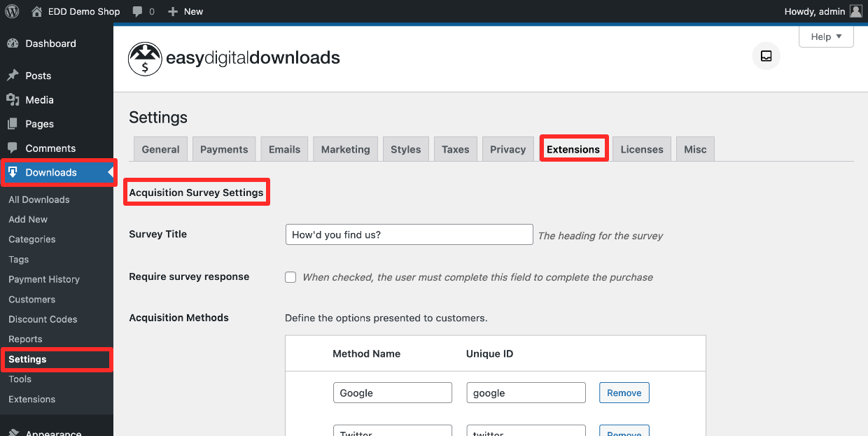Click the WordPress logo icon
Image resolution: width=868 pixels, height=436 pixels.
pos(11,11)
